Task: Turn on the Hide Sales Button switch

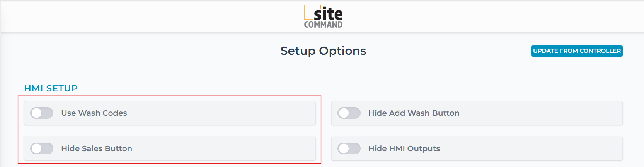Action: pyautogui.click(x=42, y=148)
